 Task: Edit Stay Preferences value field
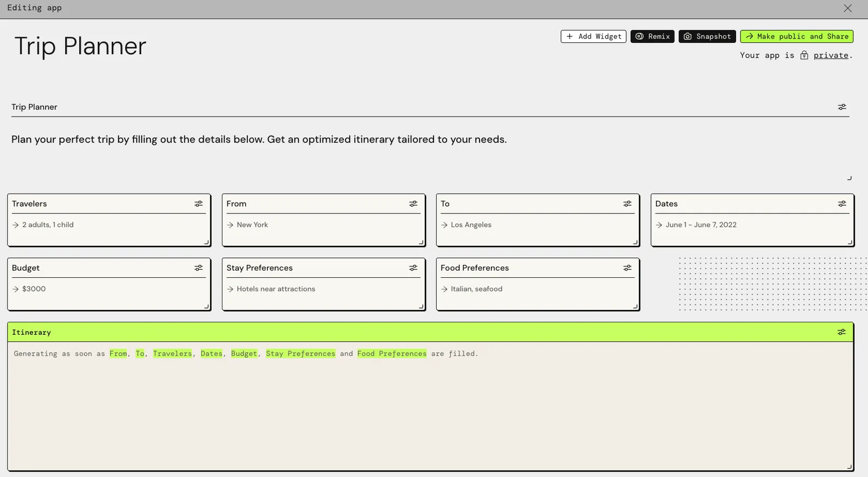(x=323, y=289)
